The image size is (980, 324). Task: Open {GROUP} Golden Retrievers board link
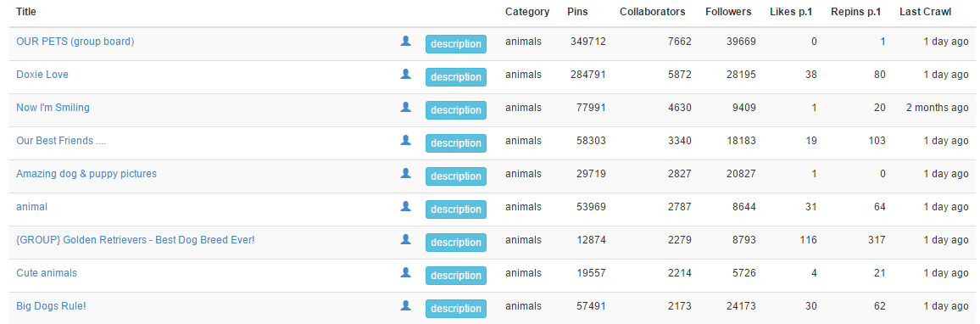[136, 239]
